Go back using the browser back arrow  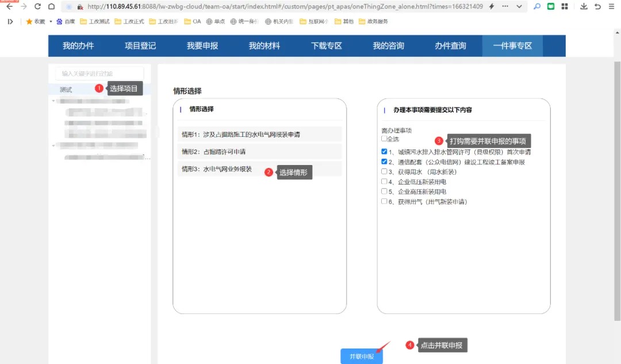[9, 6]
